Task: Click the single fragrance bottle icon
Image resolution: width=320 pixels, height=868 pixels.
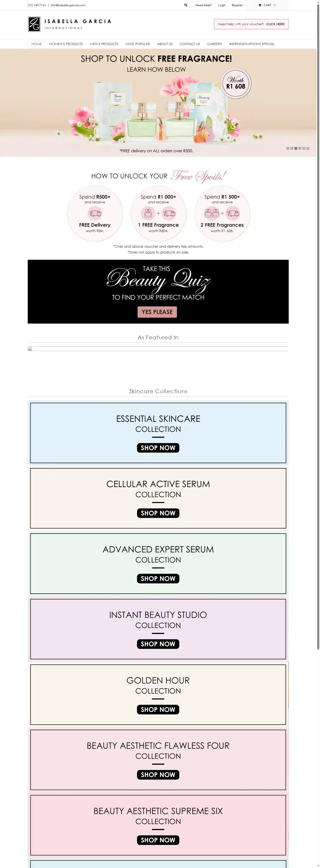Action: tap(148, 213)
